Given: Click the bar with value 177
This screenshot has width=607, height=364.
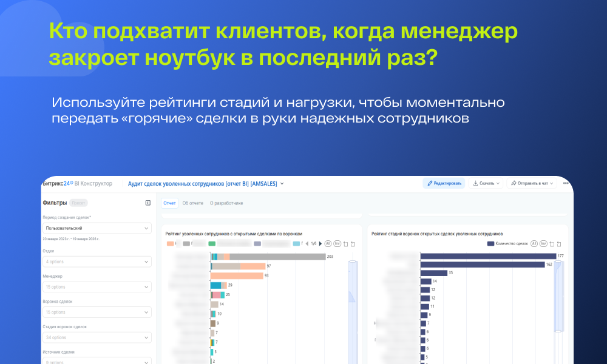Looking at the screenshot, I should 489,256.
